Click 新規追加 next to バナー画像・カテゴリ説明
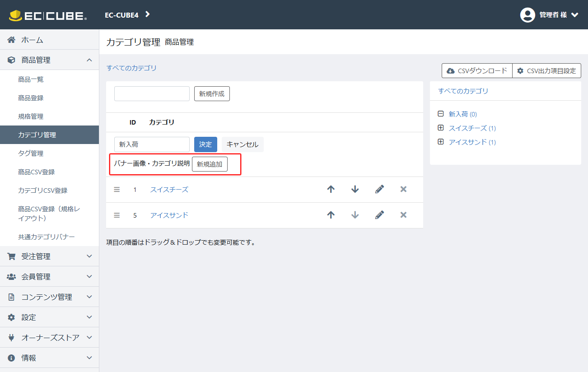This screenshot has height=372, width=588. tap(210, 164)
